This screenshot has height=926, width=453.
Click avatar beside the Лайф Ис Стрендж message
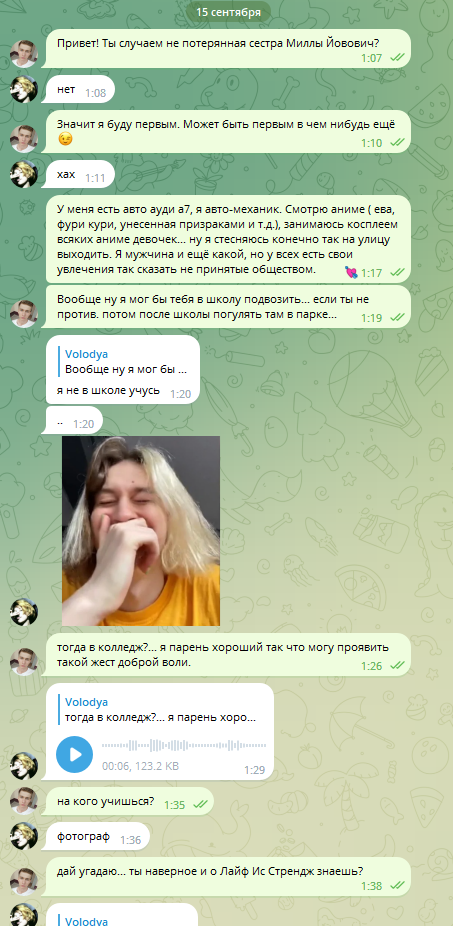point(24,882)
